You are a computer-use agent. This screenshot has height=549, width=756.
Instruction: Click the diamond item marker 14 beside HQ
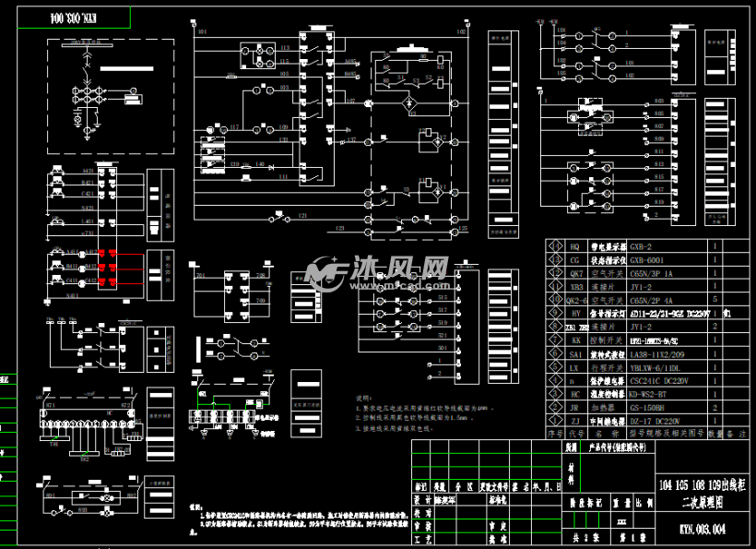click(x=555, y=248)
